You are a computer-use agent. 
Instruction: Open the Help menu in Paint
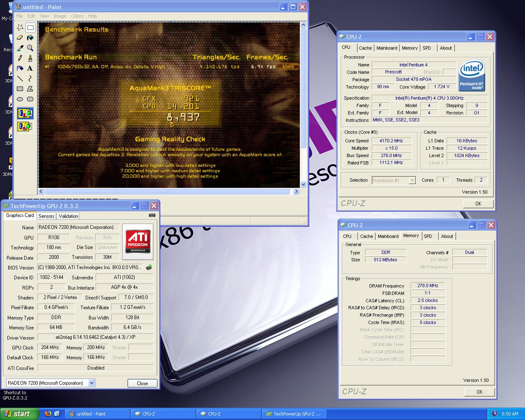coord(93,16)
